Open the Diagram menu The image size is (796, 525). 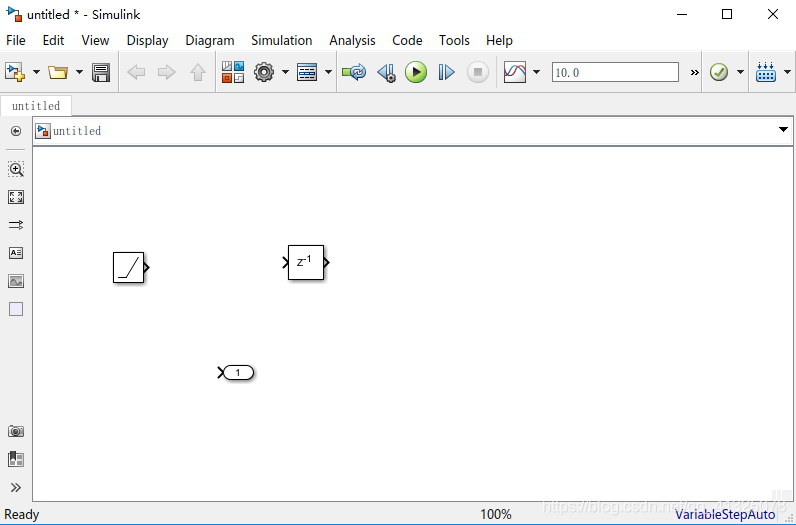(210, 41)
